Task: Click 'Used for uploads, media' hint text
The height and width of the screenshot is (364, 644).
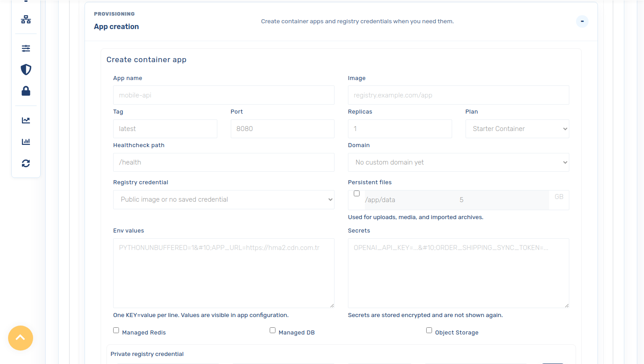Action: (x=415, y=217)
